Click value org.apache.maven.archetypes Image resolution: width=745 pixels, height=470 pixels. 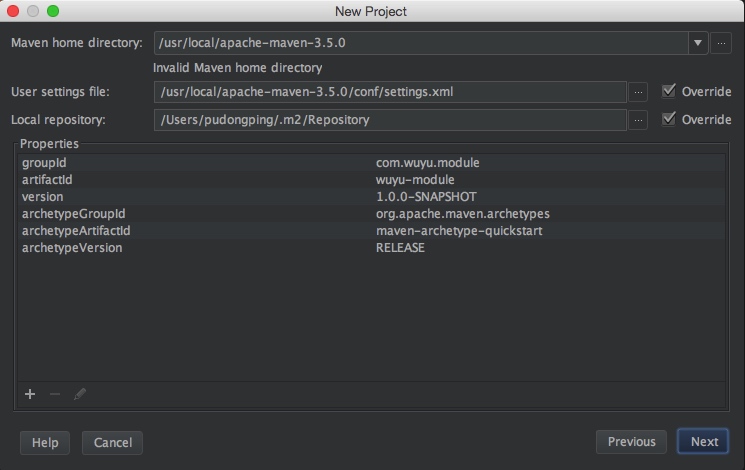pyautogui.click(x=463, y=214)
